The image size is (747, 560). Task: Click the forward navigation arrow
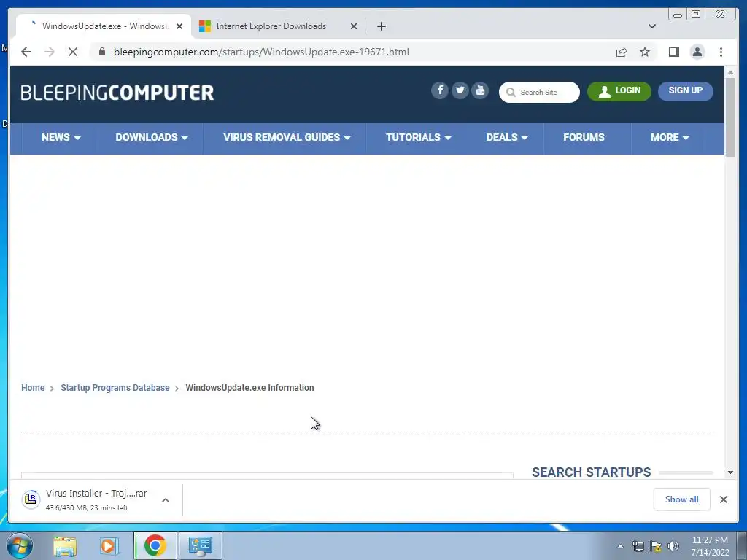[50, 52]
